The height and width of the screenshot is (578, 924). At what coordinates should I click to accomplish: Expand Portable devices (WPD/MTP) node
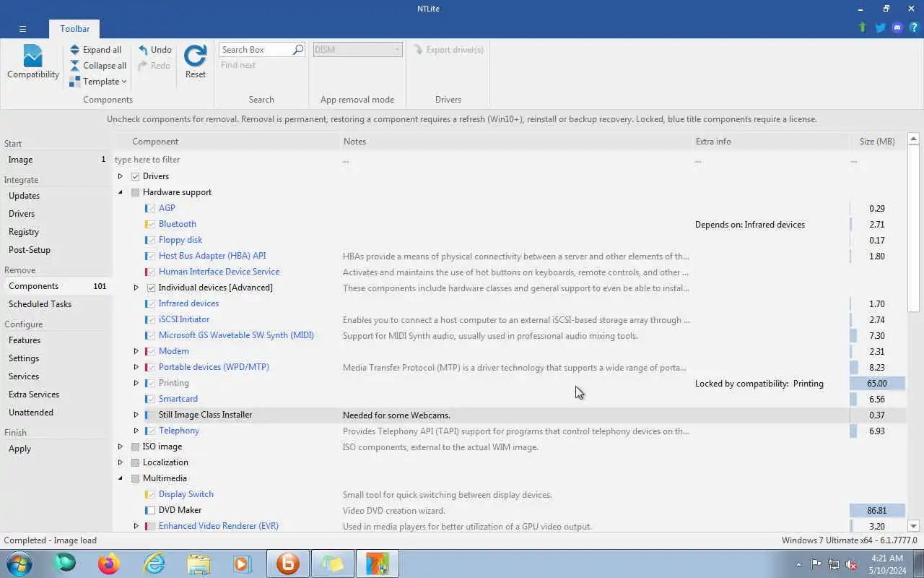click(136, 367)
